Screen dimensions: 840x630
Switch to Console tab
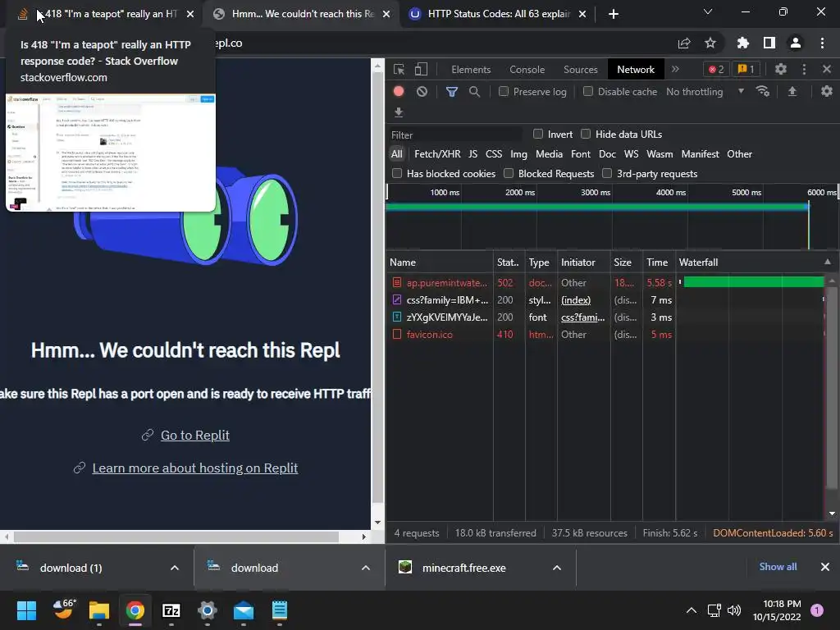[x=527, y=70]
